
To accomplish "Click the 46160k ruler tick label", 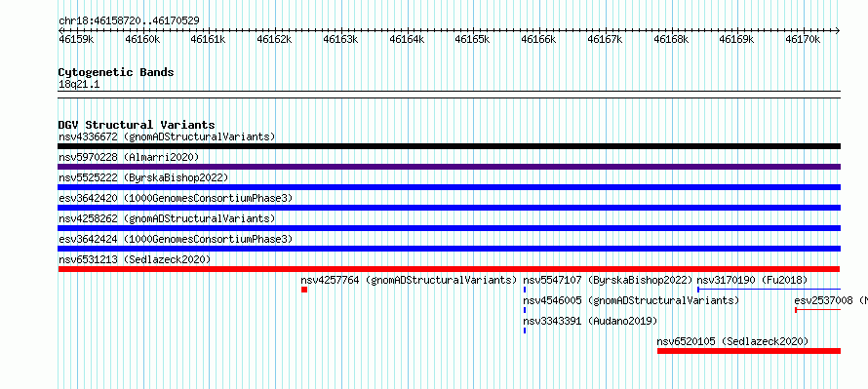I will tap(142, 39).
